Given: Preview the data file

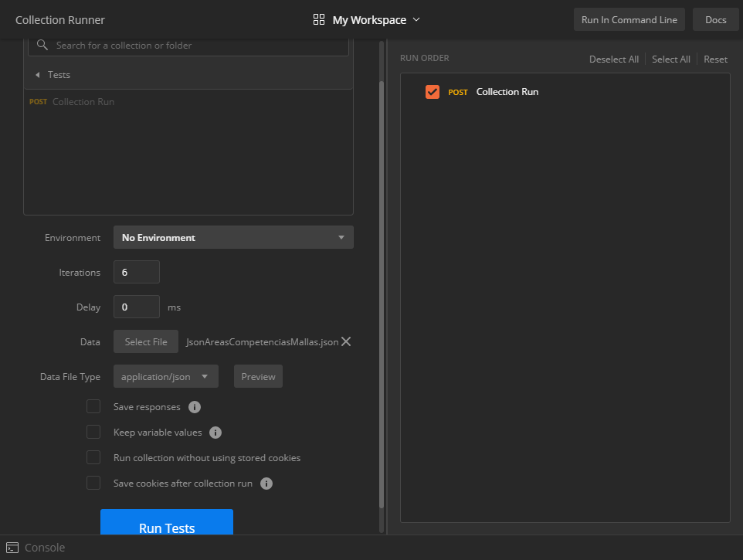Looking at the screenshot, I should [x=258, y=377].
